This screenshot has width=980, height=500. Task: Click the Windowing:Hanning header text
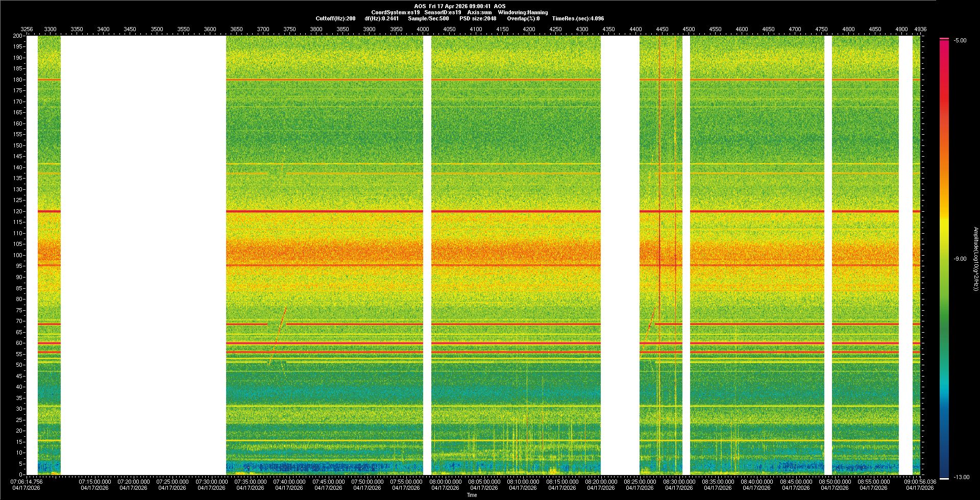523,12
